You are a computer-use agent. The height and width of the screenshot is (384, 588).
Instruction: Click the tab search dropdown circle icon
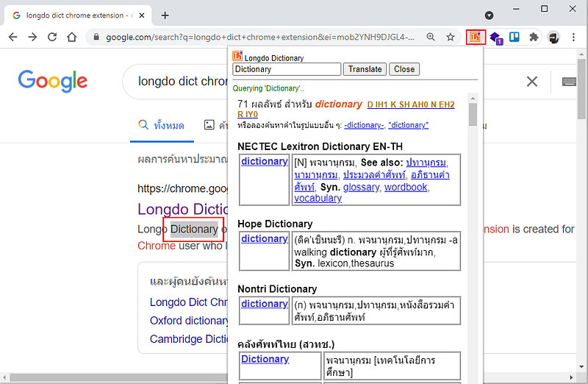point(489,15)
